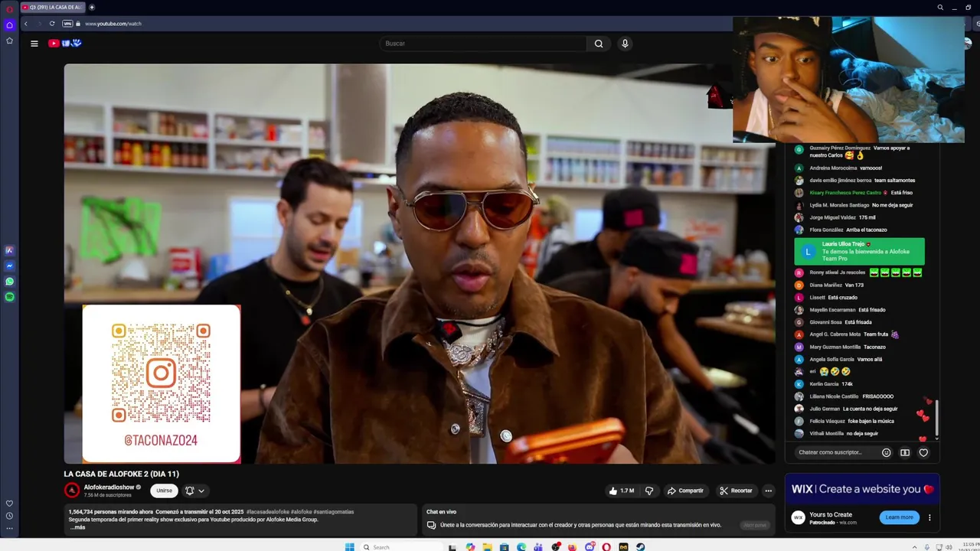Open Opera main menu logo
The width and height of the screenshot is (980, 551).
click(x=9, y=8)
